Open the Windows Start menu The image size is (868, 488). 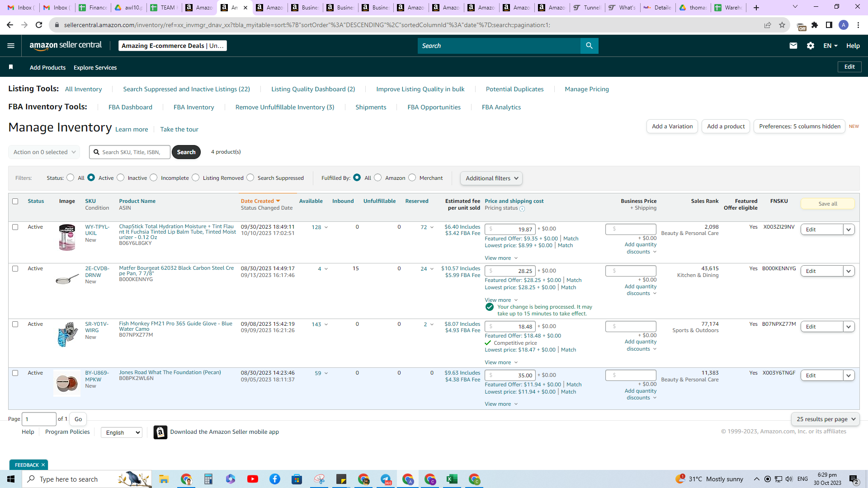[11, 479]
